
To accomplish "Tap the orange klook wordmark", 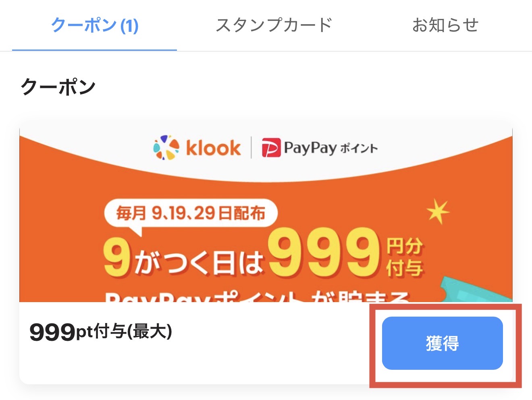I will point(213,148).
